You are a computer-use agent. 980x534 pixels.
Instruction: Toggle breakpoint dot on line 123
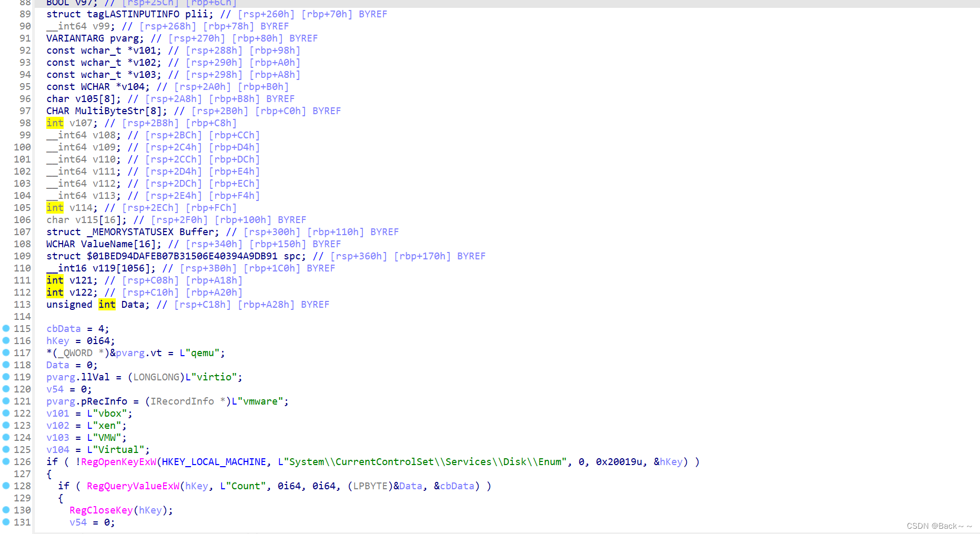(x=6, y=425)
